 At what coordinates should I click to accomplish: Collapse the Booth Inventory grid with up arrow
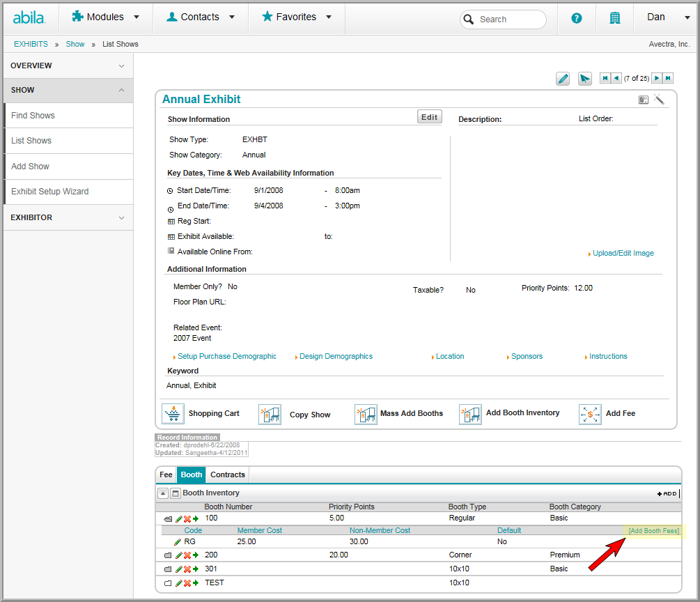coord(163,493)
